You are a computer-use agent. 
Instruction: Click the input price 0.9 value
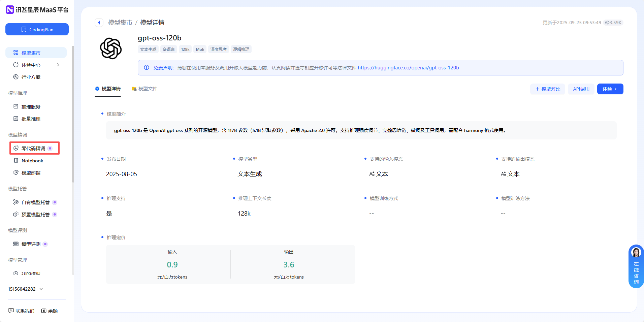coord(172,265)
